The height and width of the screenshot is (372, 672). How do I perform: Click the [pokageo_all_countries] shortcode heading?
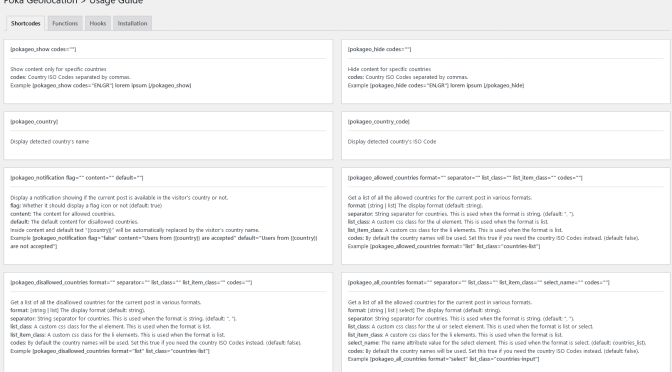pos(479,282)
